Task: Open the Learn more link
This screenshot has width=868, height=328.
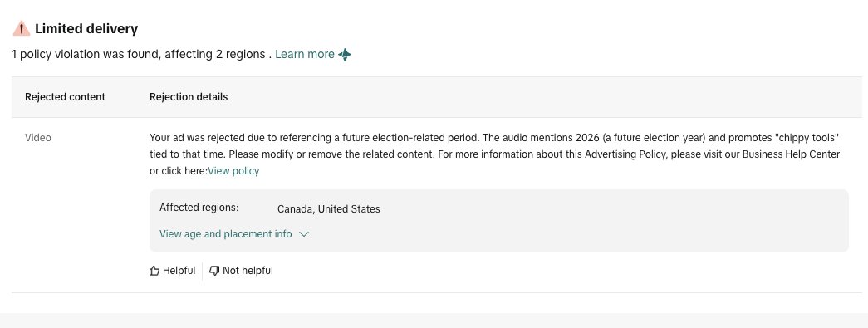Action: [x=305, y=54]
